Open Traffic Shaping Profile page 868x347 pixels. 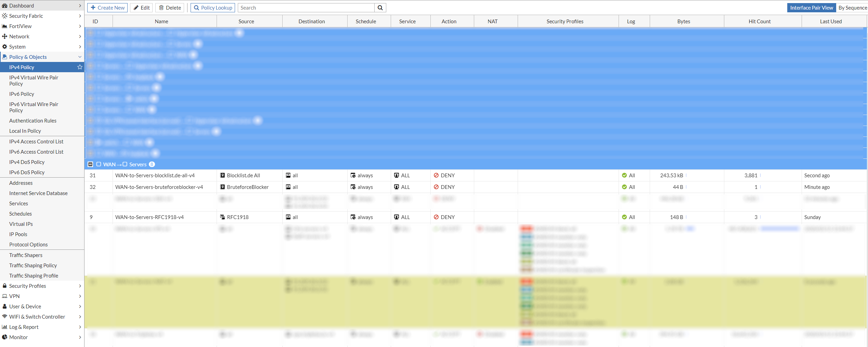34,276
